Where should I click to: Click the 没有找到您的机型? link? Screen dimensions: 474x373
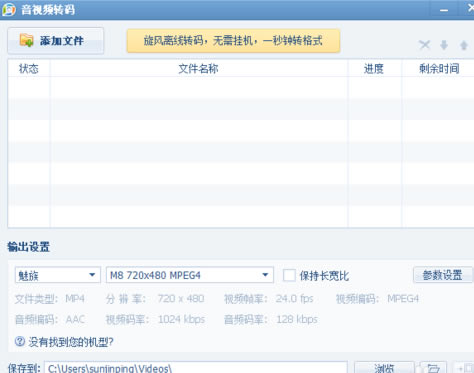click(71, 342)
